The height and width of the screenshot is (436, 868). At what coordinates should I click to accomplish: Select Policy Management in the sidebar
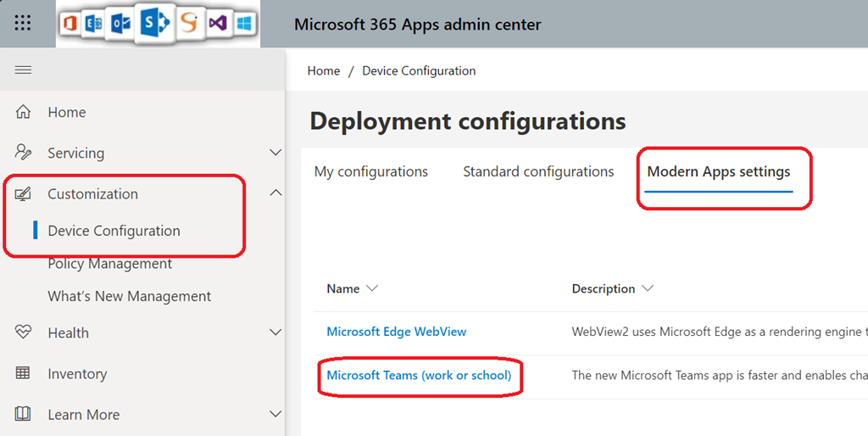[x=109, y=264]
